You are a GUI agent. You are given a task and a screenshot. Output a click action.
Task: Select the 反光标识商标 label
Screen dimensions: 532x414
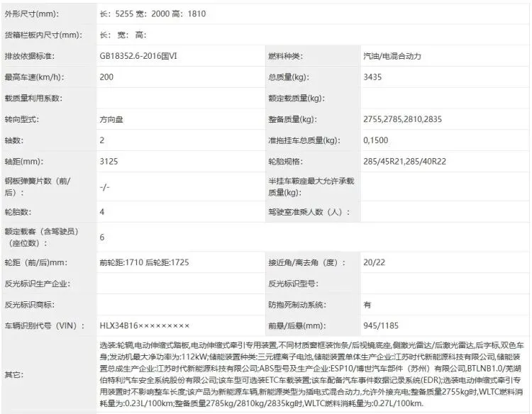tap(30, 305)
